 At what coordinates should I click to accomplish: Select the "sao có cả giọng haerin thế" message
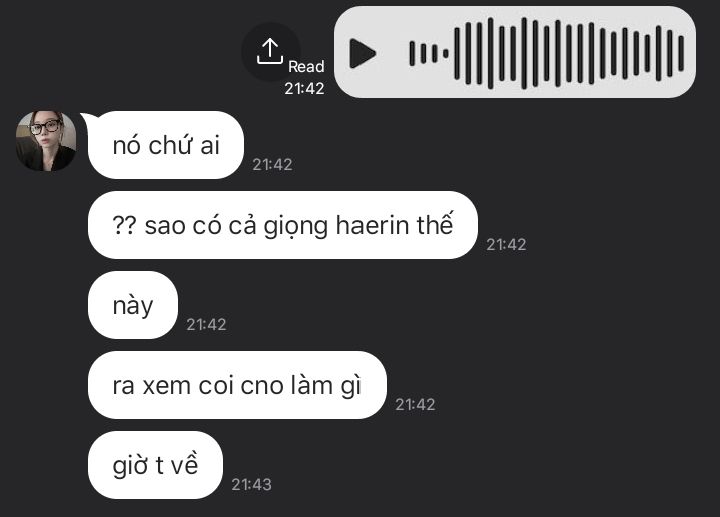coord(283,225)
